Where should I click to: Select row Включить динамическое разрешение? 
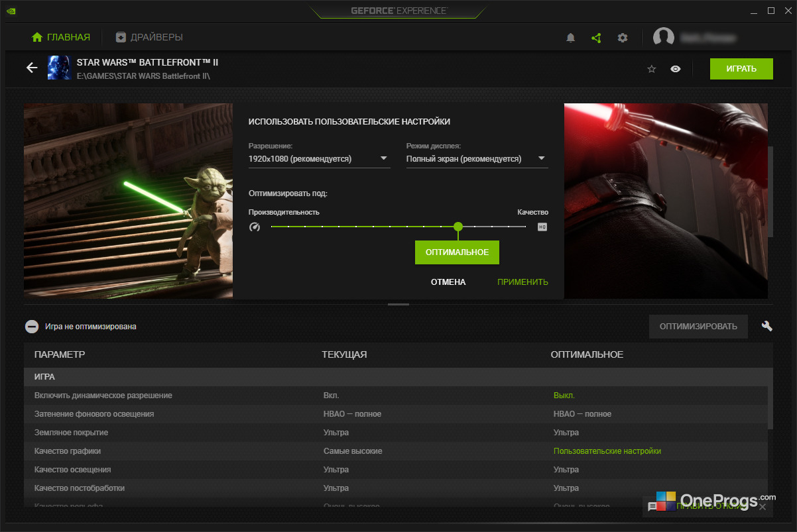click(x=395, y=396)
